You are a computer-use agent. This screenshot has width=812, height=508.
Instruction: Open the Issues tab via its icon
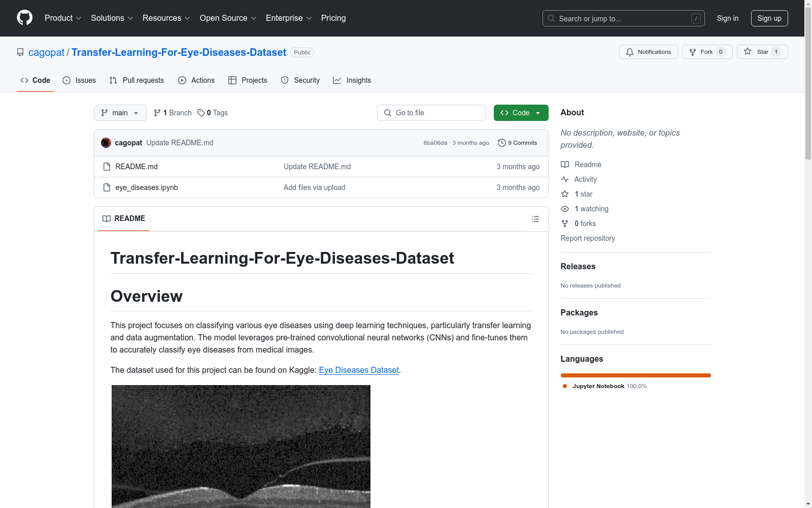[x=66, y=80]
